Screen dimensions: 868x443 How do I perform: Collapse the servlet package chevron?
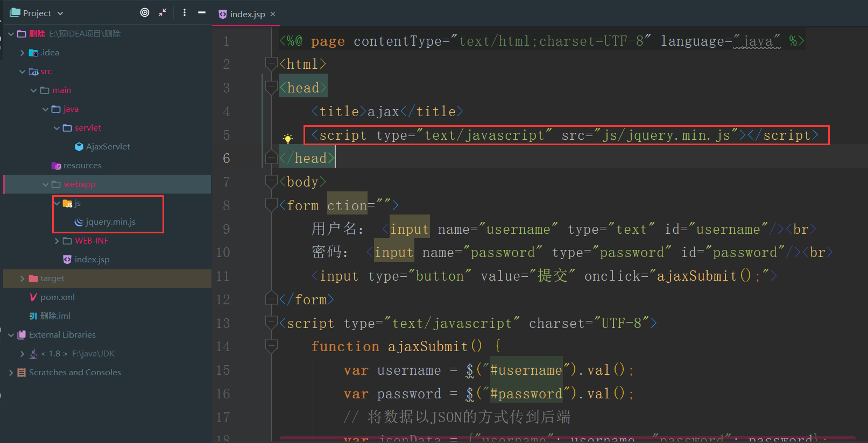point(57,128)
